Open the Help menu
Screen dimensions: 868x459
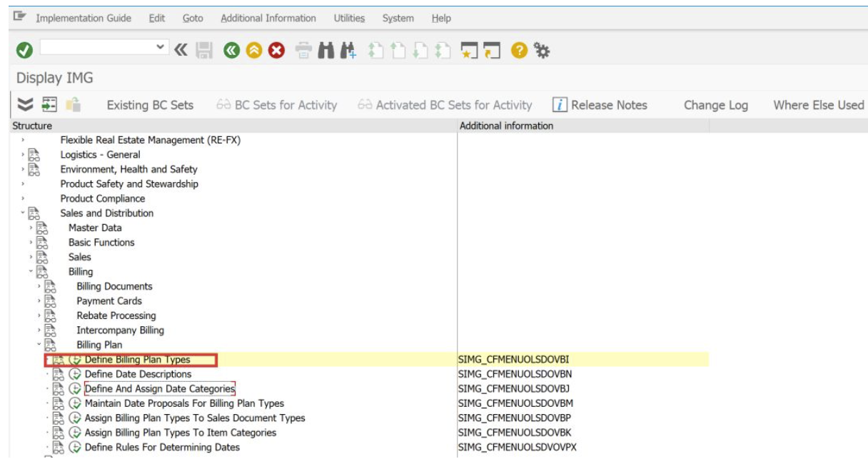pos(441,19)
